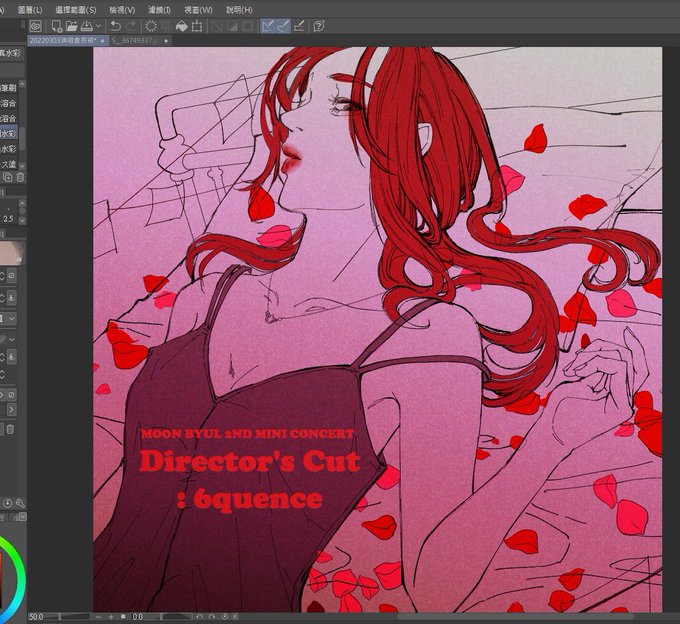680x624 pixels.
Task: Click the open file folder icon
Action: tap(72, 26)
